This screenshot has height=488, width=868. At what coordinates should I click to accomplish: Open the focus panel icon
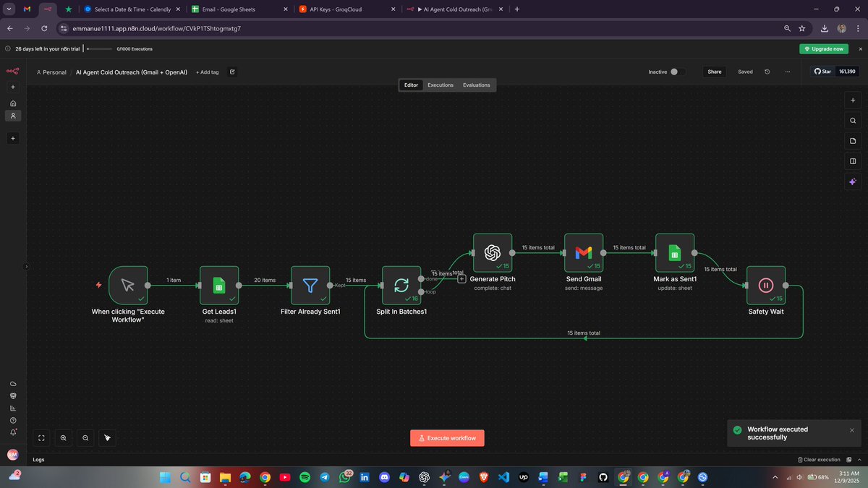point(853,161)
